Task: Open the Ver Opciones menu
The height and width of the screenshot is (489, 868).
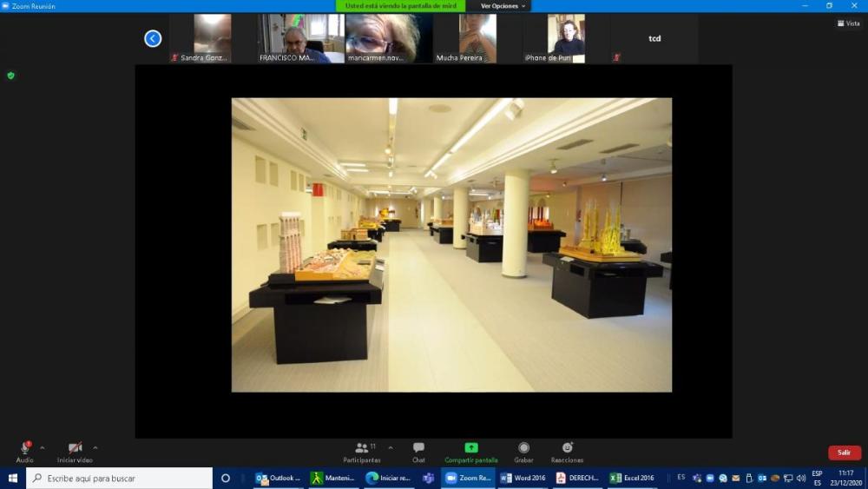Action: pos(503,6)
